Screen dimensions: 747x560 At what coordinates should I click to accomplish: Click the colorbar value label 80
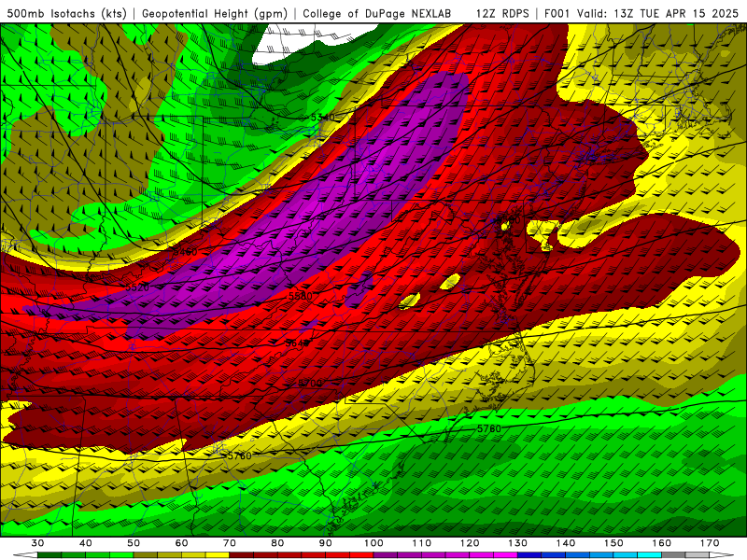[277, 543]
